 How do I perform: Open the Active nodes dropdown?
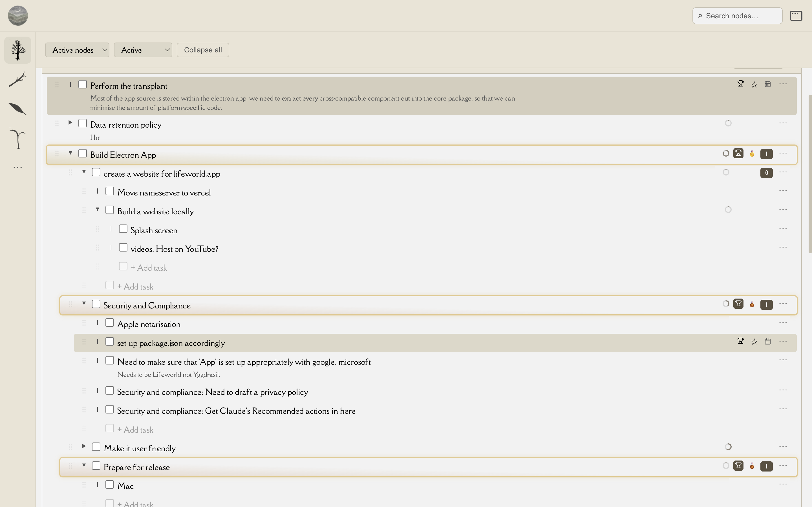[x=77, y=50]
